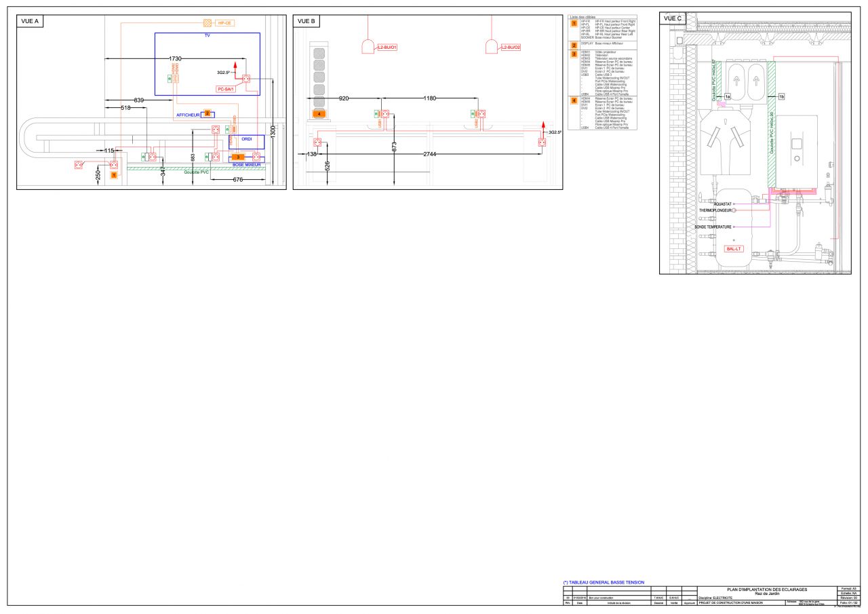The width and height of the screenshot is (868, 614).
Task: Click orange square 4 in cable list
Action: point(574,100)
